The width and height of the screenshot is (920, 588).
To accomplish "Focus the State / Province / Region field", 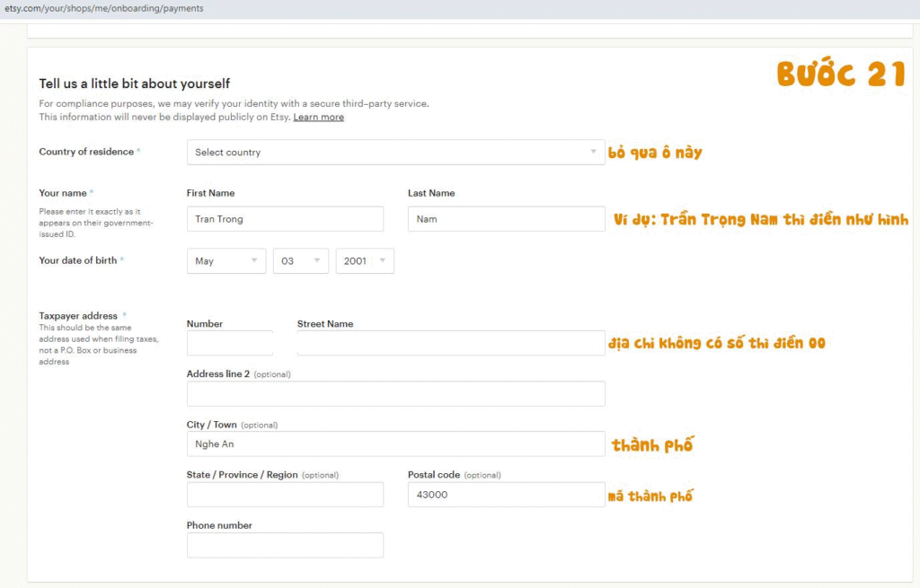I will [x=285, y=495].
